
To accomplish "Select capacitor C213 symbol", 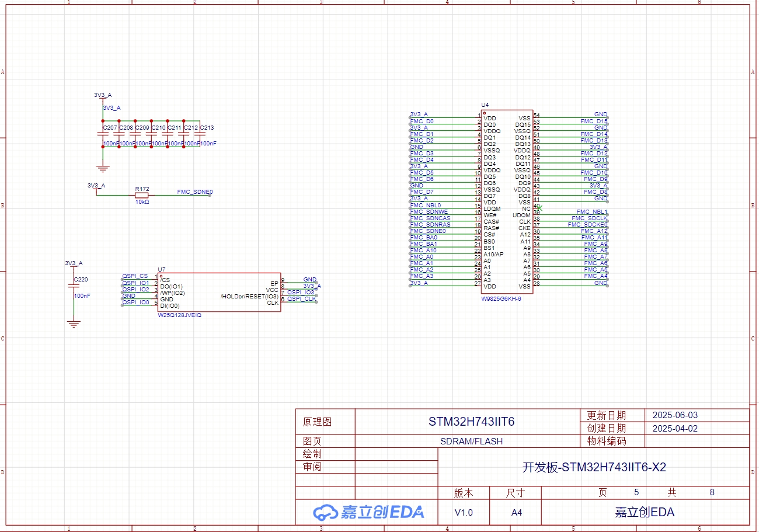I will (x=200, y=134).
